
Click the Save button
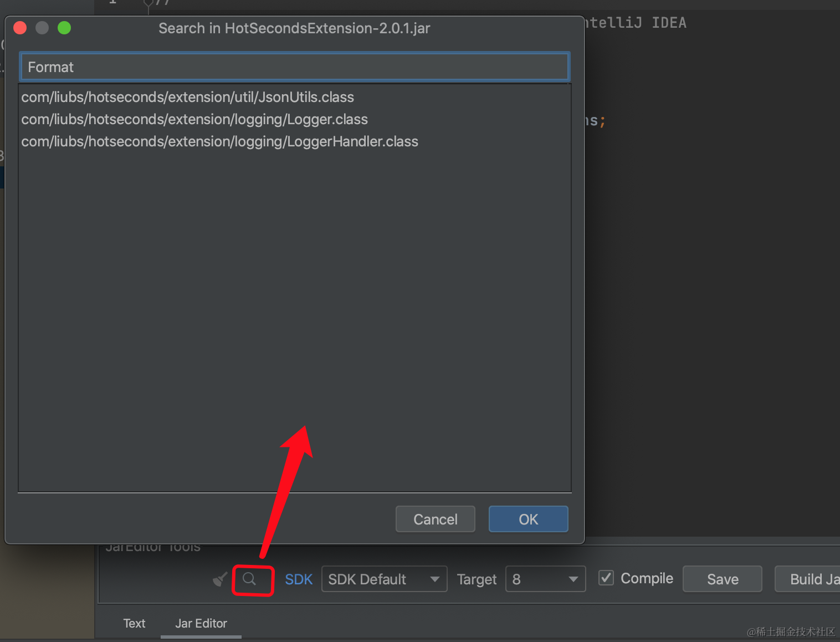click(722, 579)
